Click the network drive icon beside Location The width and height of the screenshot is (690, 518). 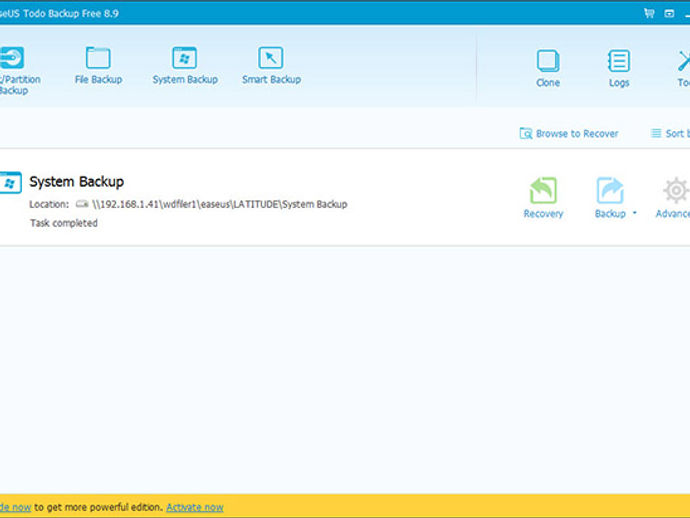[x=82, y=204]
